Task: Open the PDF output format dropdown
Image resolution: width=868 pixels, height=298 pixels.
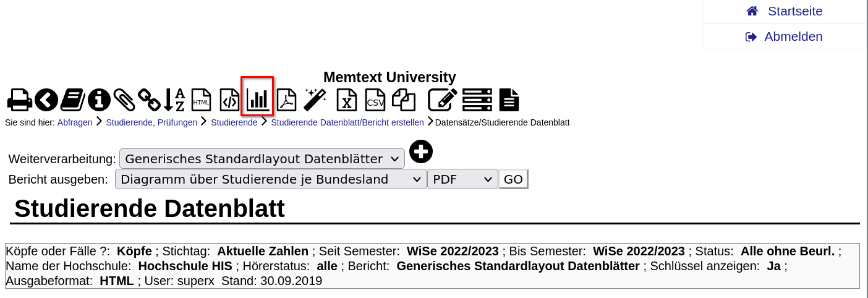Action: (x=462, y=179)
